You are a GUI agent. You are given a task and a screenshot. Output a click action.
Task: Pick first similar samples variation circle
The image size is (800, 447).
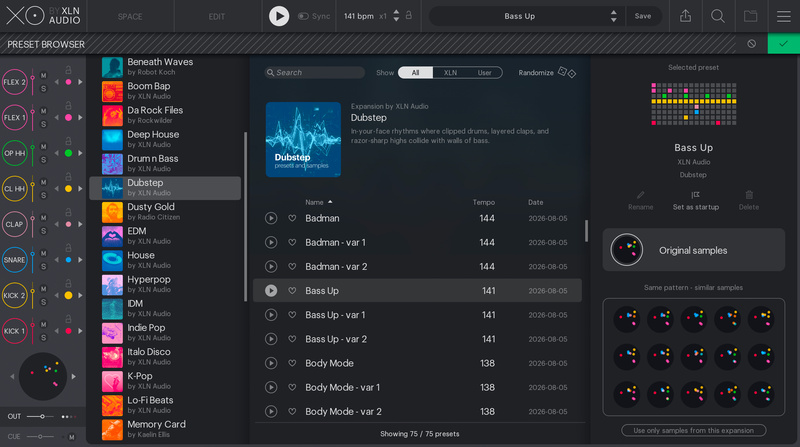(627, 319)
